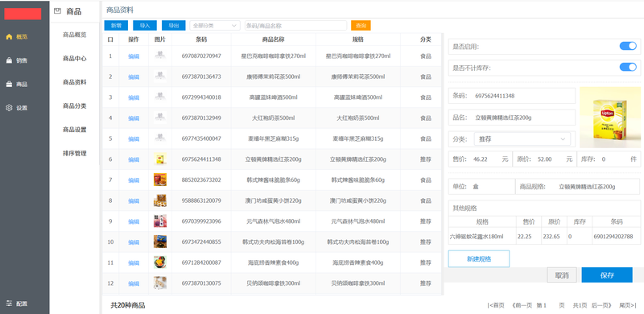This screenshot has height=314, width=644.
Task: Click thumbnail of 立顿黄牌精选红茶200g row
Action: coord(160,159)
